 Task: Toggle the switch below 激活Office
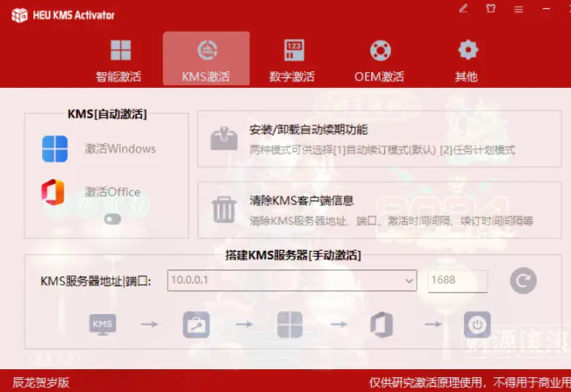tap(112, 219)
